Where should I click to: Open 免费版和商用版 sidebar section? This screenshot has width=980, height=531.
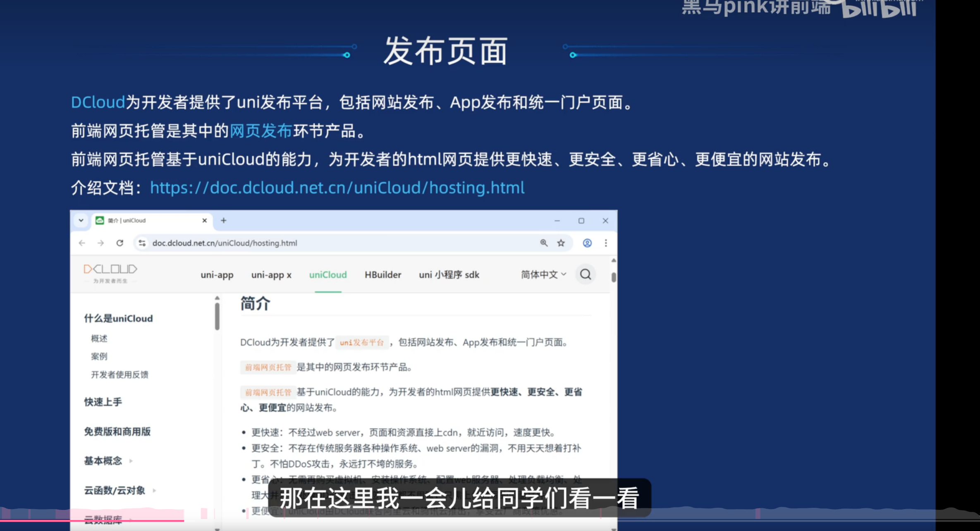pyautogui.click(x=117, y=431)
